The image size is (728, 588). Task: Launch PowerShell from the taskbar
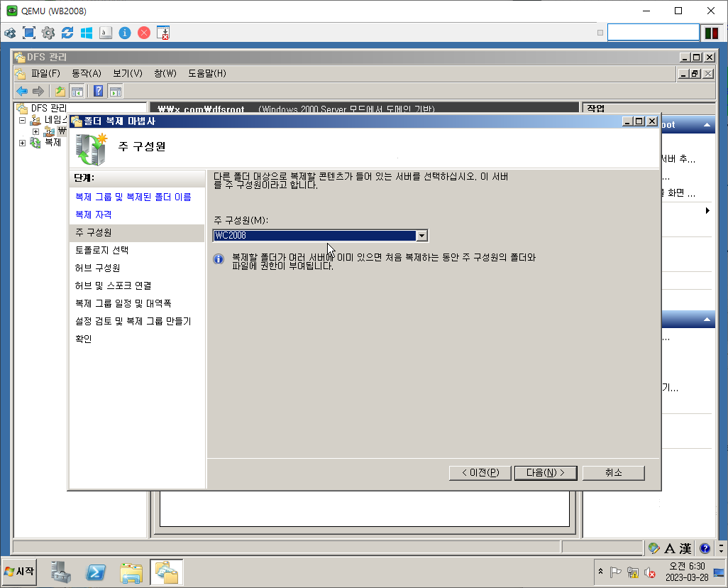coord(96,572)
